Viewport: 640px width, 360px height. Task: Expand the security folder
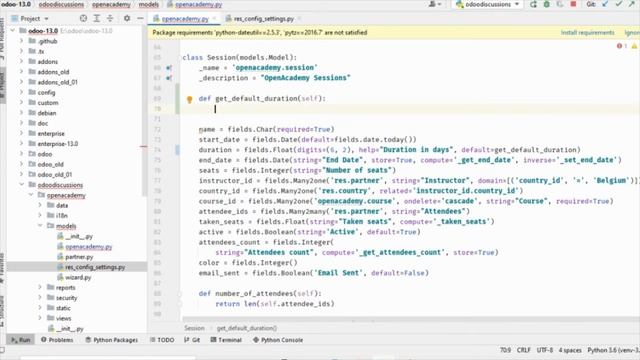40,298
